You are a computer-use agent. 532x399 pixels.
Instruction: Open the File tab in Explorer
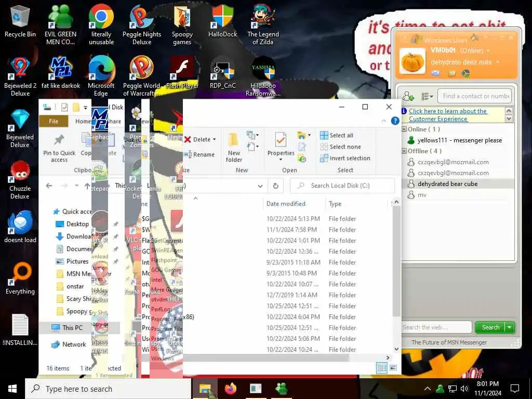[x=54, y=121]
